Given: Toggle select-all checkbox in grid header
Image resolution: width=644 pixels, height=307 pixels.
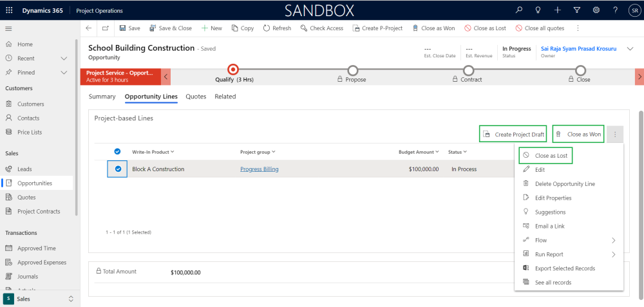Looking at the screenshot, I should coord(117,151).
